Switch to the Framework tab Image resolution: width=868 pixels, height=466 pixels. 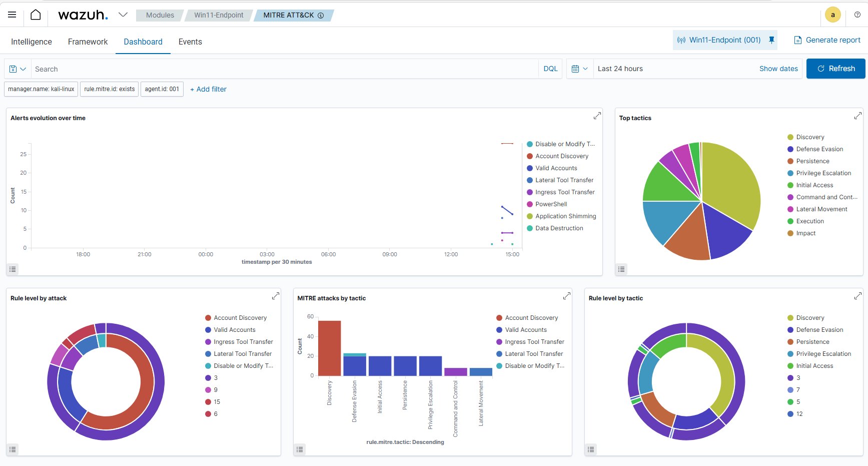coord(88,42)
